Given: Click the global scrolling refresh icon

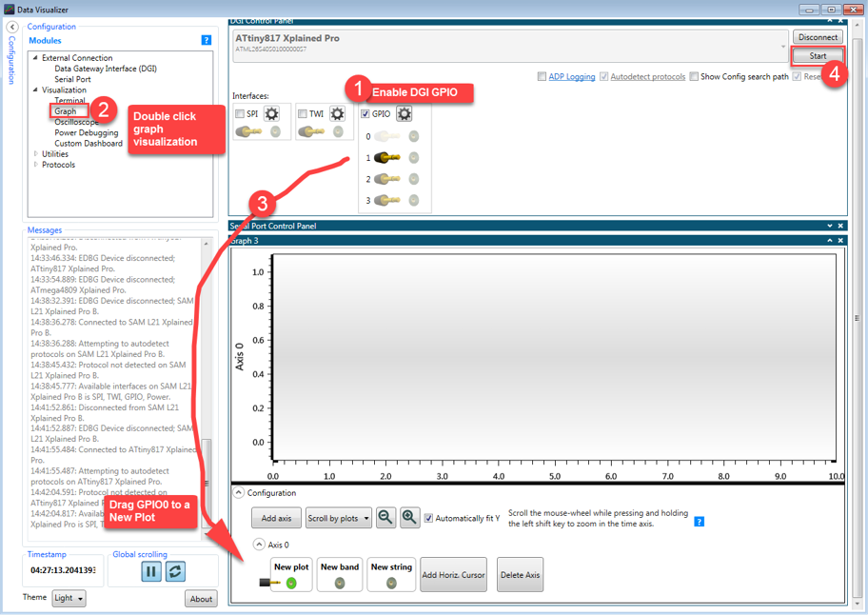Looking at the screenshot, I should tap(175, 571).
